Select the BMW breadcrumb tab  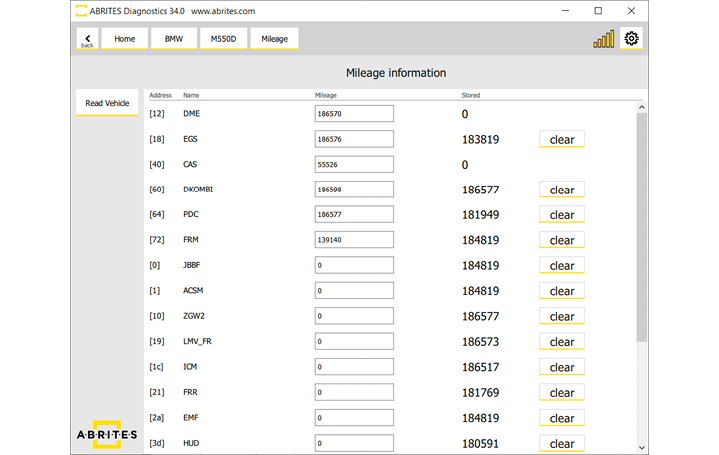[173, 39]
